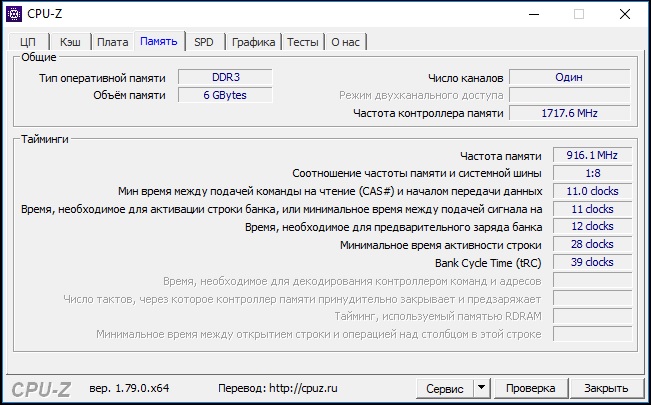
Task: Click the Время, необходимое для предварительного заряда банка label
Action: click(393, 227)
